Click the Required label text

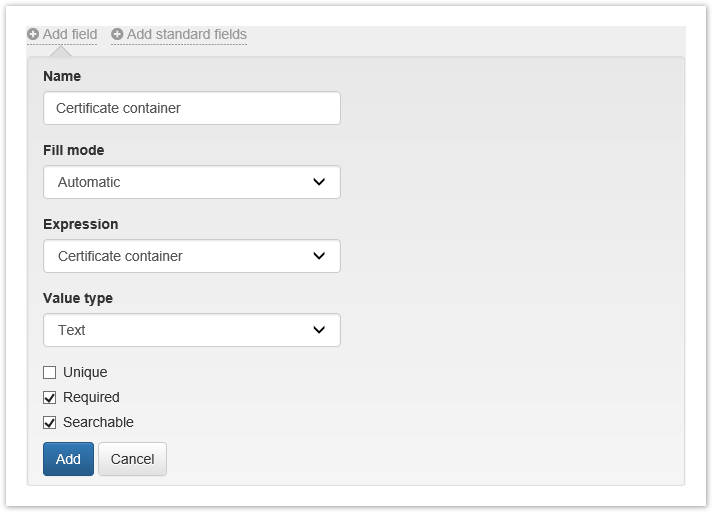91,397
